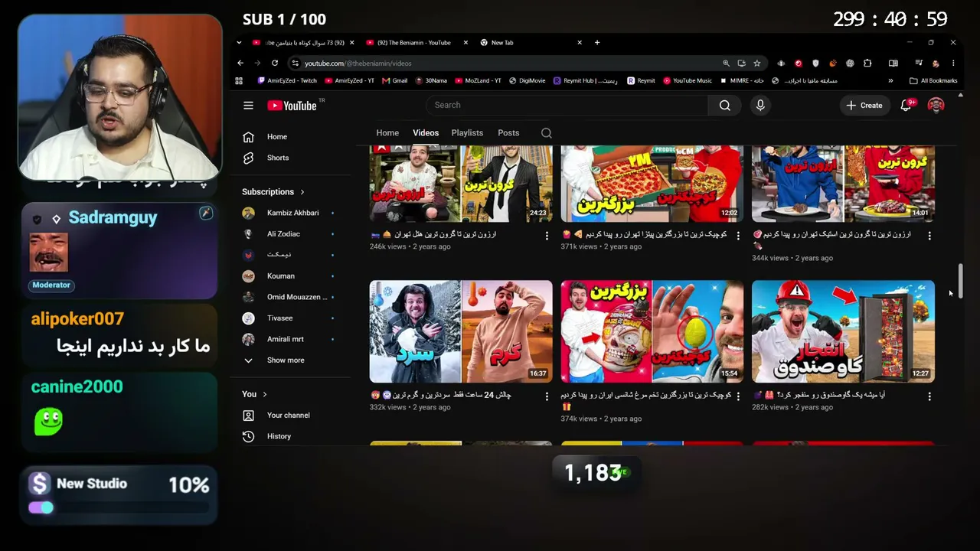
Task: Open the 24:23 hotel video thumbnail
Action: point(461,184)
